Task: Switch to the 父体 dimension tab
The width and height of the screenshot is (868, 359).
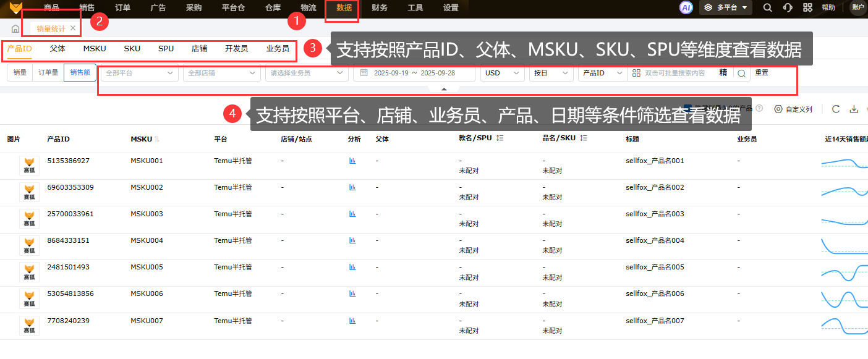Action: tap(57, 48)
